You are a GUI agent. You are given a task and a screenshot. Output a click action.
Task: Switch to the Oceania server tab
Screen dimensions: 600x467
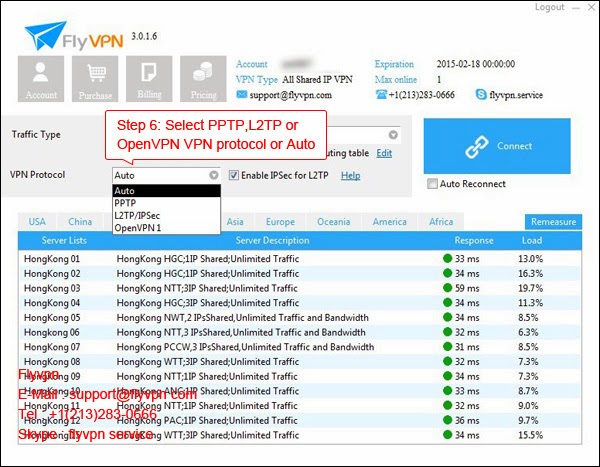(334, 222)
